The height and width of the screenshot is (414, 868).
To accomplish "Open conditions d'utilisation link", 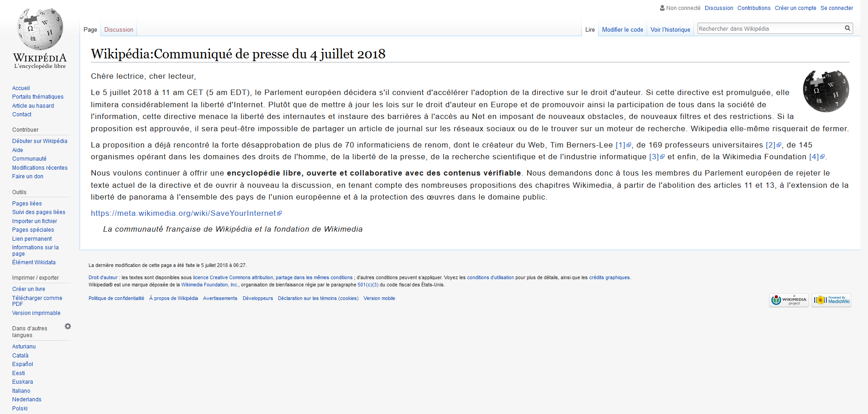I will 491,278.
